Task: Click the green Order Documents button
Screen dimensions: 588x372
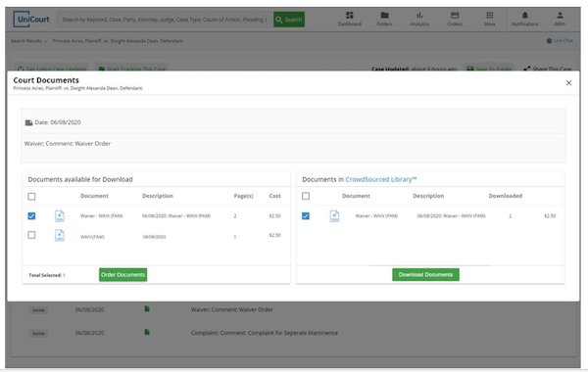Action: [123, 275]
